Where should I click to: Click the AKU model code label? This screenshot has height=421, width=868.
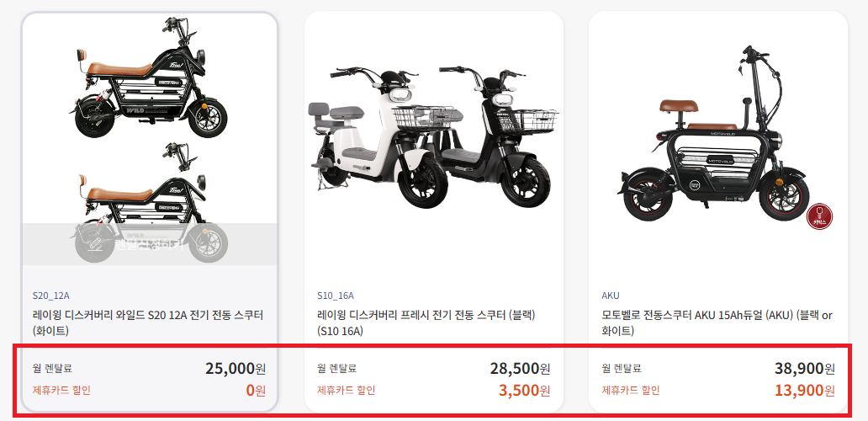pyautogui.click(x=611, y=296)
